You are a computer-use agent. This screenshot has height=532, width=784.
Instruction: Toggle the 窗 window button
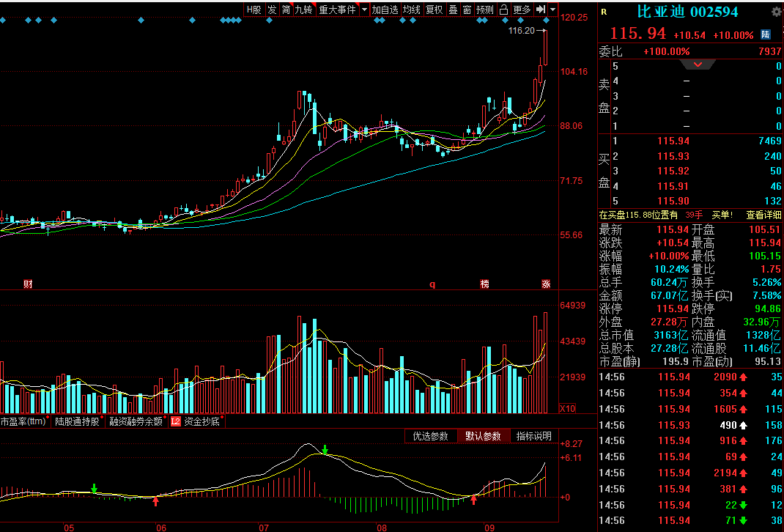467,10
